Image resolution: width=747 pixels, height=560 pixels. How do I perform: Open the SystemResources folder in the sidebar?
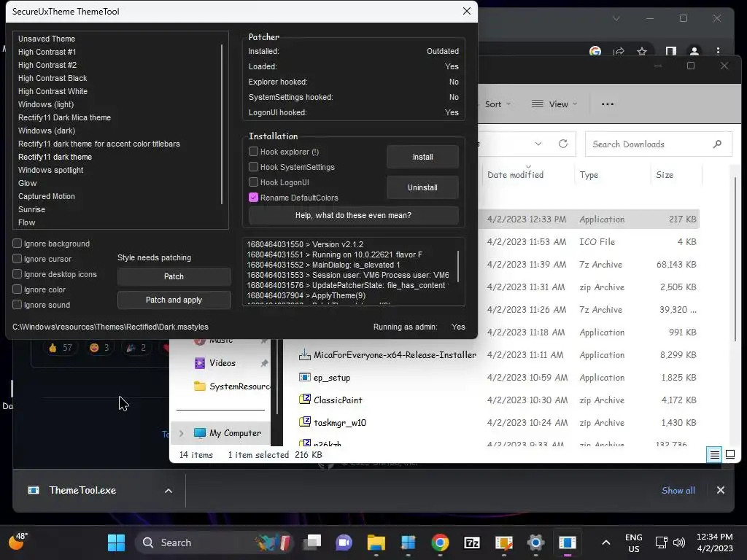pos(232,386)
